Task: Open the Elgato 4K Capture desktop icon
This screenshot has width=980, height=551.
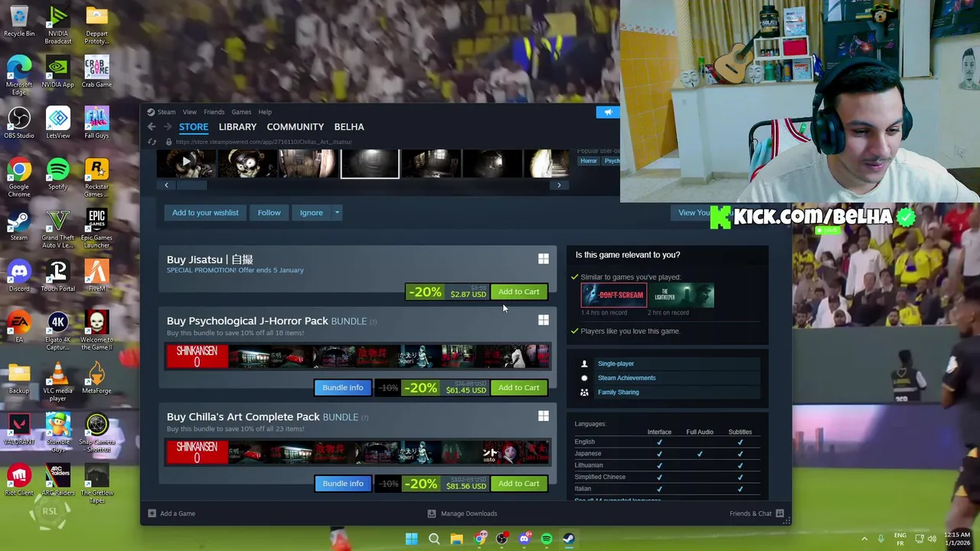Action: 58,331
